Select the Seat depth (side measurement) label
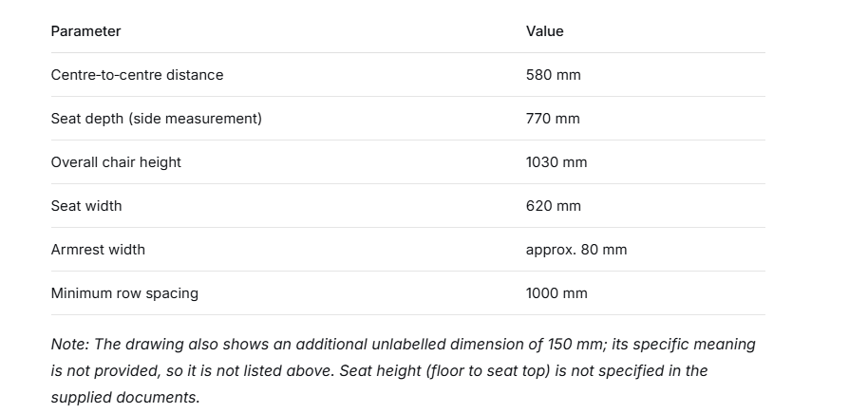Screen dimensions: 868x413 (157, 119)
